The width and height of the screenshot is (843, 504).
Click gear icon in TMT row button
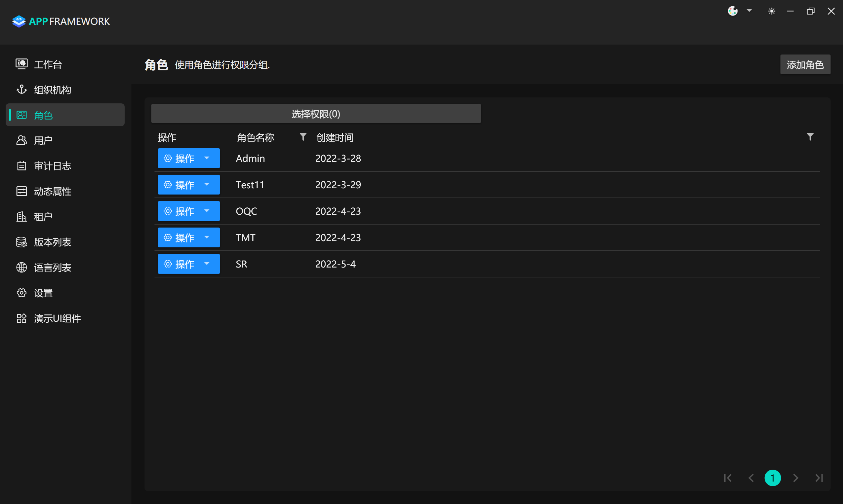[x=168, y=237]
